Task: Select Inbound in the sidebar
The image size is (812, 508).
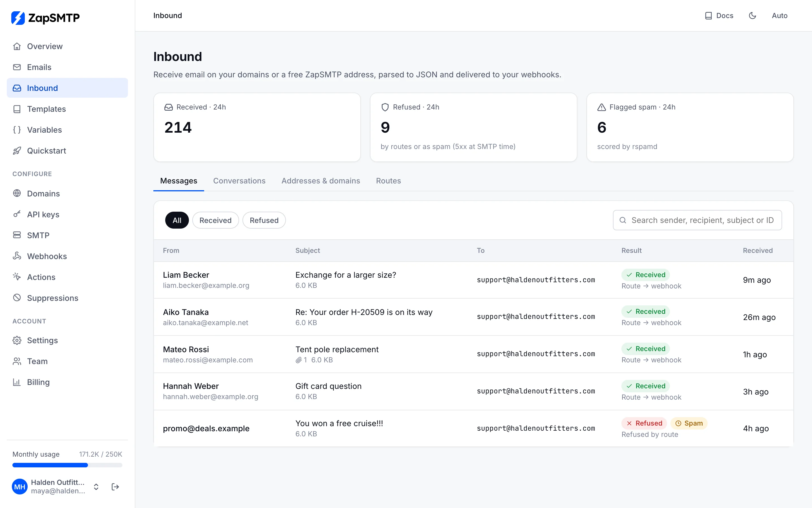Action: click(x=67, y=88)
